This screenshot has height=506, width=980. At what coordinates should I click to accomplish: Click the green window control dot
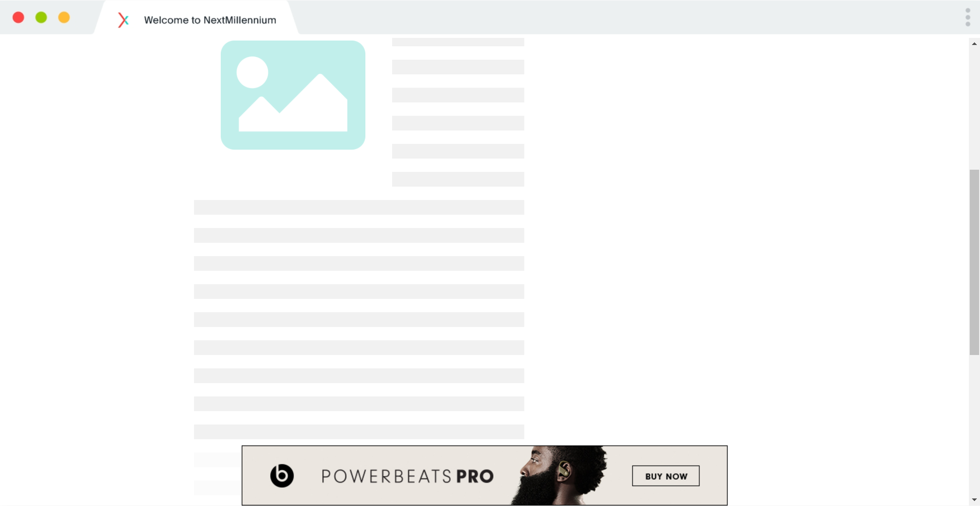[41, 17]
